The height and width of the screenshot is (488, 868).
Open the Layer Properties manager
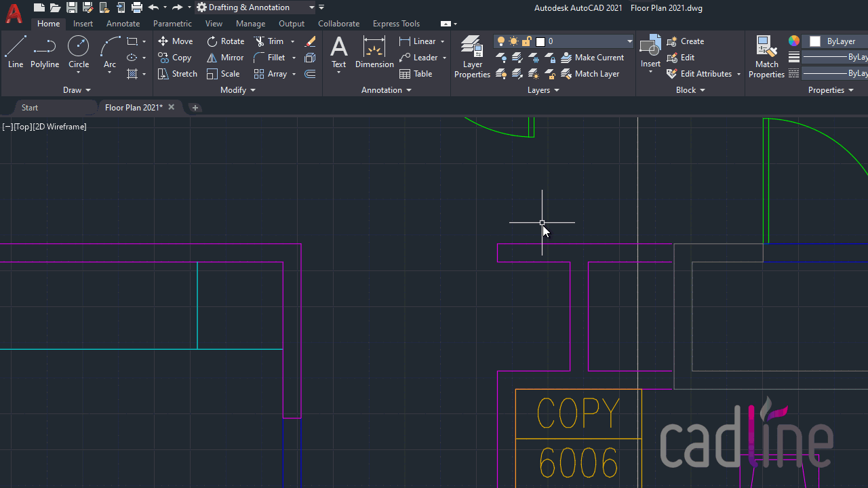pos(472,57)
